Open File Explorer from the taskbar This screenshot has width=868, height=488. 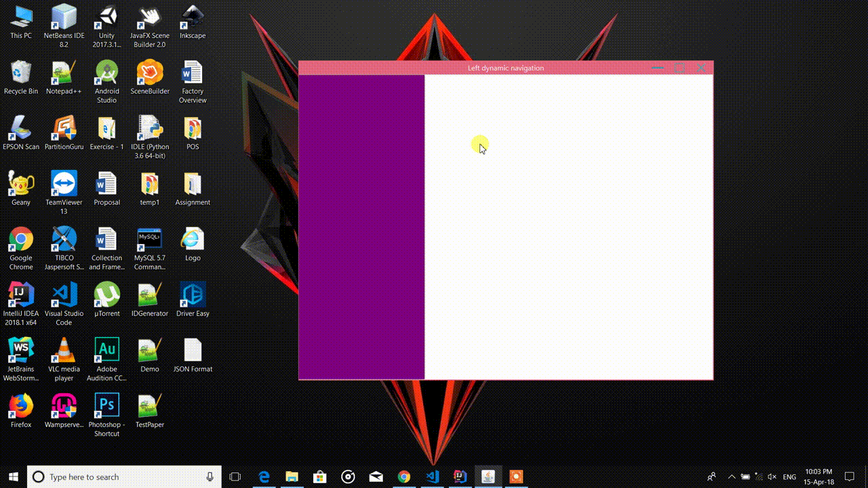(292, 476)
